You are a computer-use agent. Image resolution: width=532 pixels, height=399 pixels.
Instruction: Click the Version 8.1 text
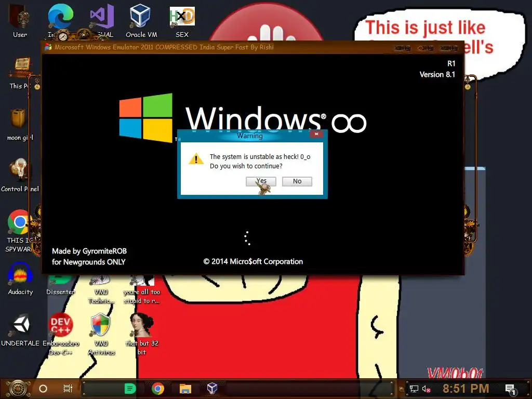pos(437,74)
